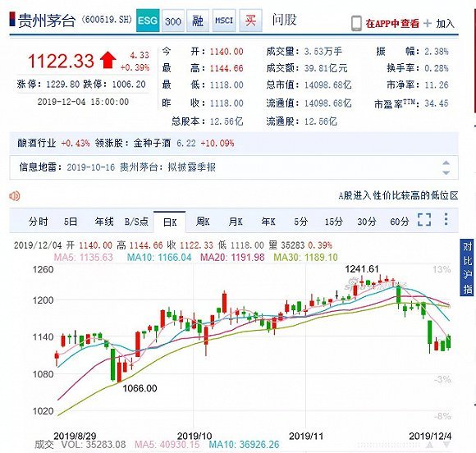Click the 融 margin trading badge
This screenshot has height=453, width=476.
pyautogui.click(x=198, y=21)
